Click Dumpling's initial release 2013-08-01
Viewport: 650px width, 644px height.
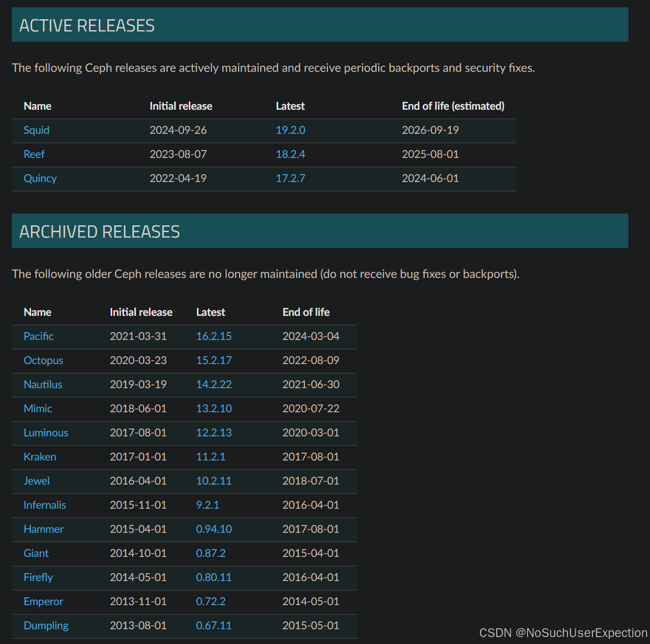(x=138, y=626)
